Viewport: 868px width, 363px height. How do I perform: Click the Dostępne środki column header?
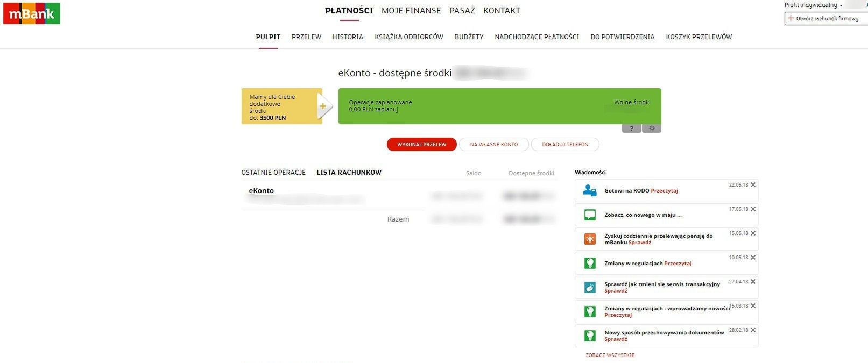531,173
